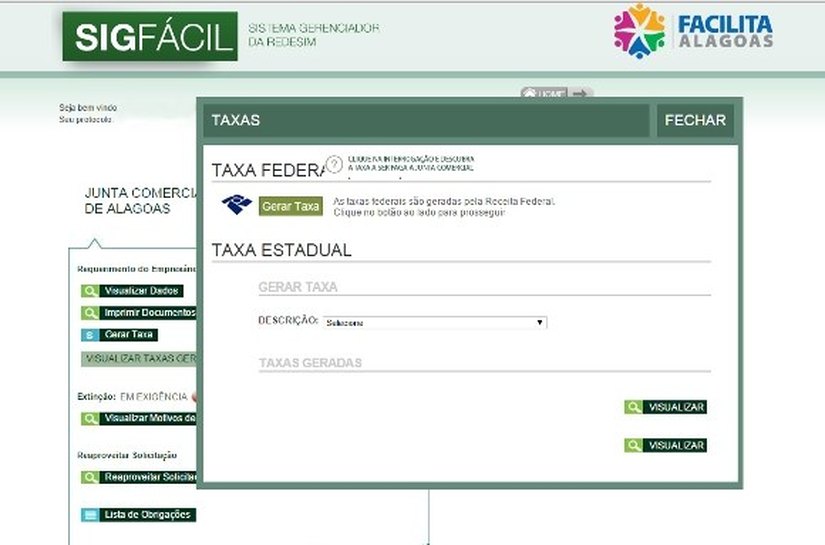Click the arrow icon next to HOME
825x545 pixels.
(580, 93)
